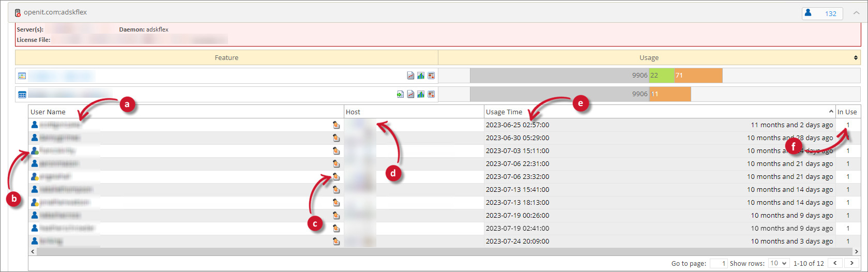Click the bar chart icon in second feature row
868x272 pixels.
[x=421, y=94]
